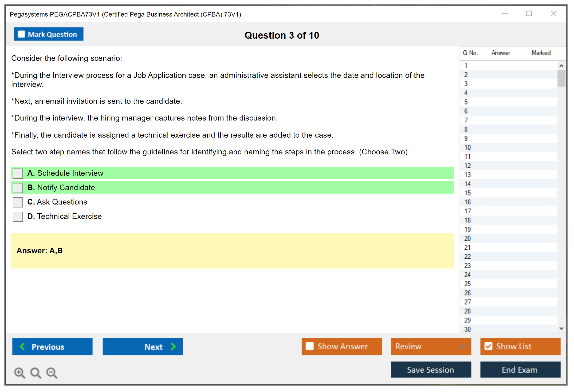This screenshot has height=392, width=574.
Task: Toggle the Show Answer checkbox button
Action: coord(310,346)
